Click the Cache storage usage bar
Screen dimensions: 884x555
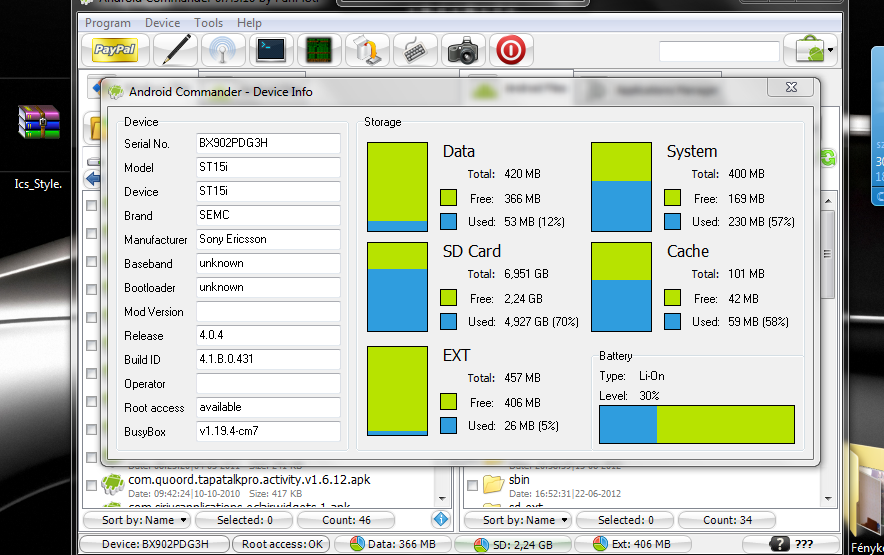(x=621, y=287)
